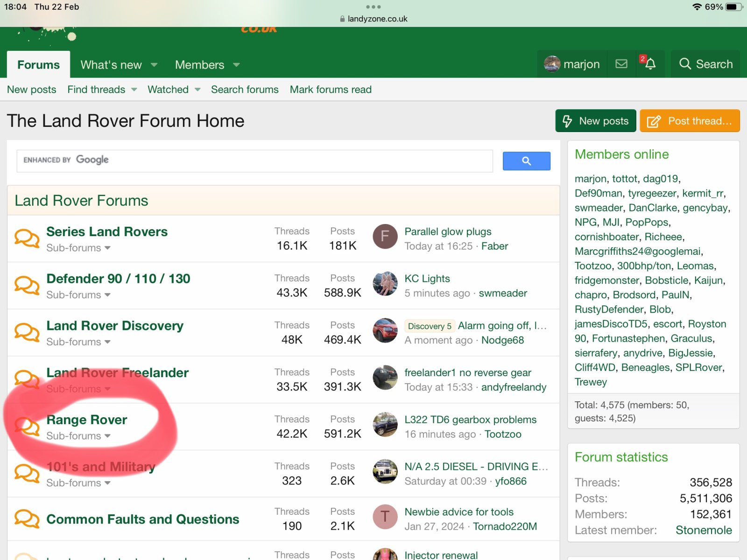747x560 pixels.
Task: Expand the Members menu dropdown arrow
Action: pyautogui.click(x=236, y=65)
